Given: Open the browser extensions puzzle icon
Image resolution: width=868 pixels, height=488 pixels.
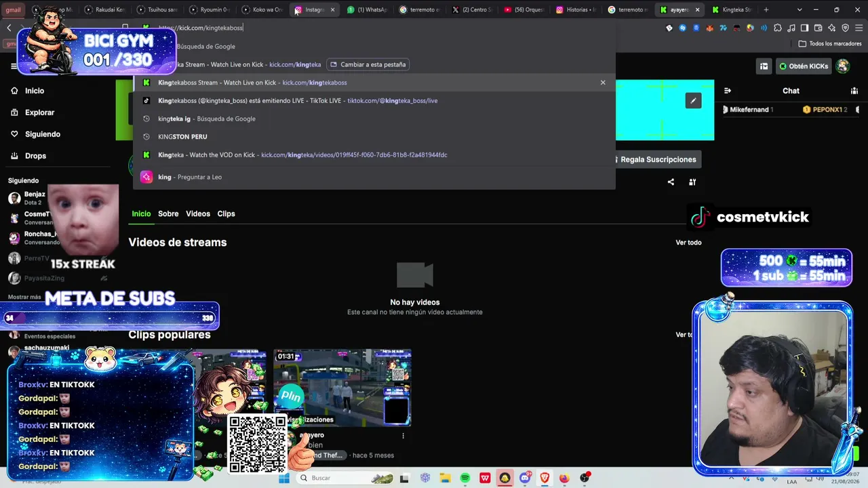Looking at the screenshot, I should [x=777, y=28].
